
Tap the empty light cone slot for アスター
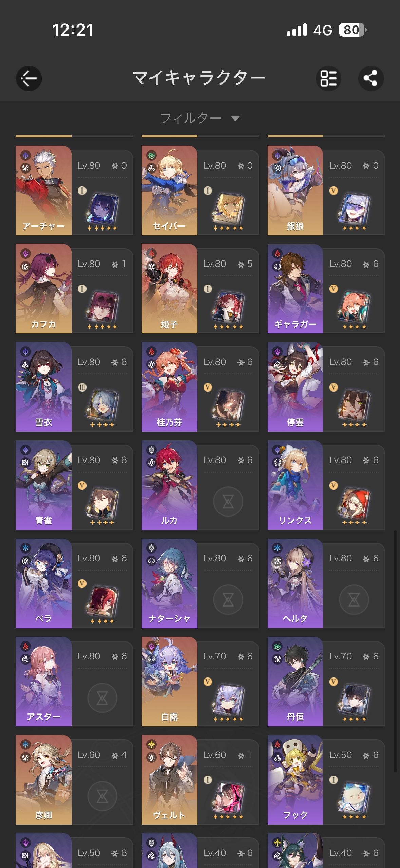click(102, 698)
